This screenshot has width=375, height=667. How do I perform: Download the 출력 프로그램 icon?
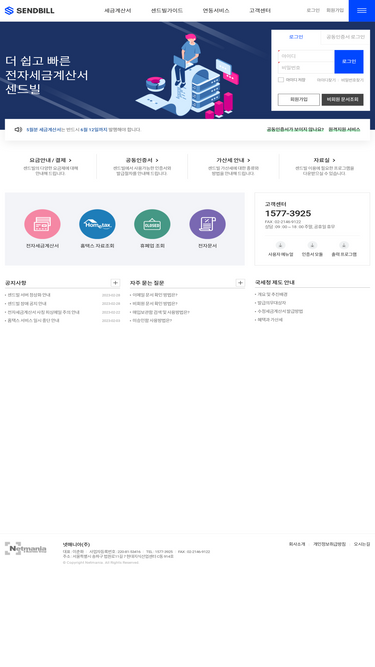(x=344, y=245)
